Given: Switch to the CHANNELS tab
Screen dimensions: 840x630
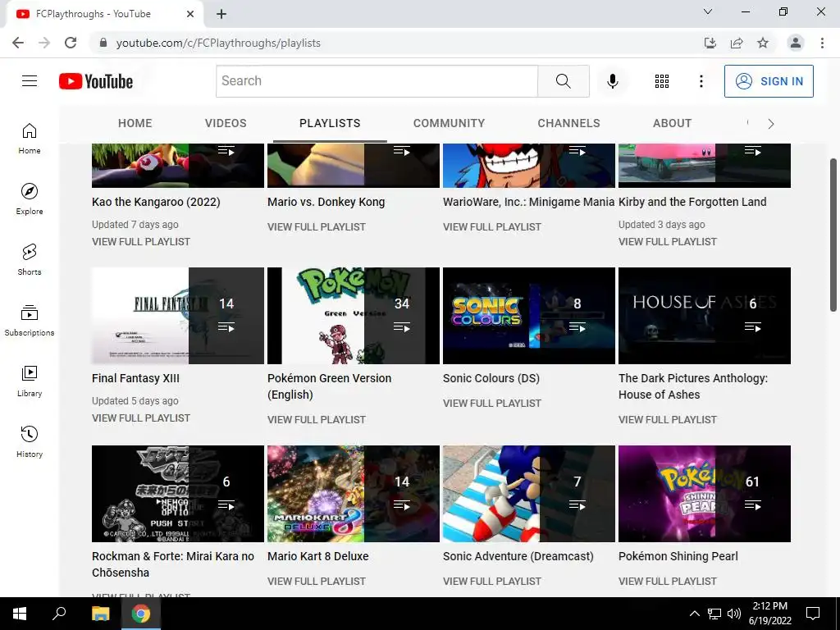Looking at the screenshot, I should (x=569, y=123).
